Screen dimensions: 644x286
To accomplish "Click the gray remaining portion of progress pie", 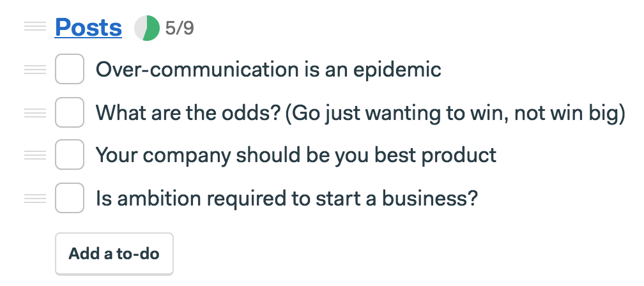I will pos(140,28).
